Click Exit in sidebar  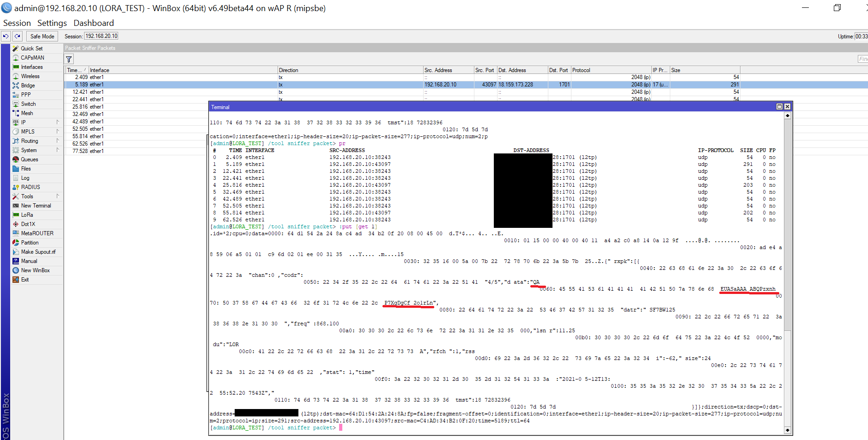click(x=25, y=280)
